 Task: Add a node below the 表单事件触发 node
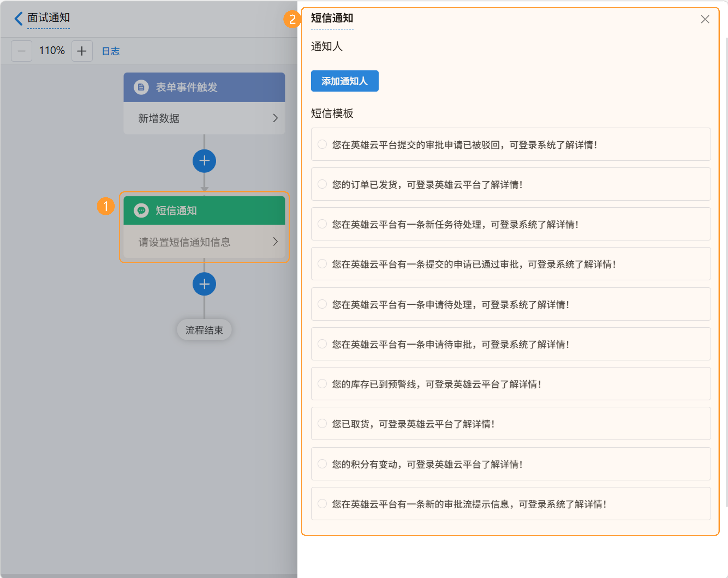tap(204, 161)
